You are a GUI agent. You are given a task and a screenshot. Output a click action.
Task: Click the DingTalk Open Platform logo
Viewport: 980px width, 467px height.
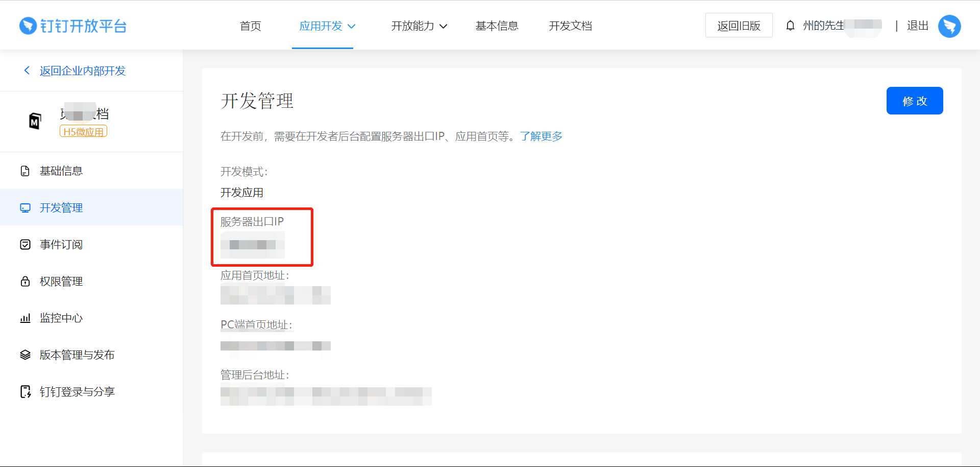click(73, 26)
